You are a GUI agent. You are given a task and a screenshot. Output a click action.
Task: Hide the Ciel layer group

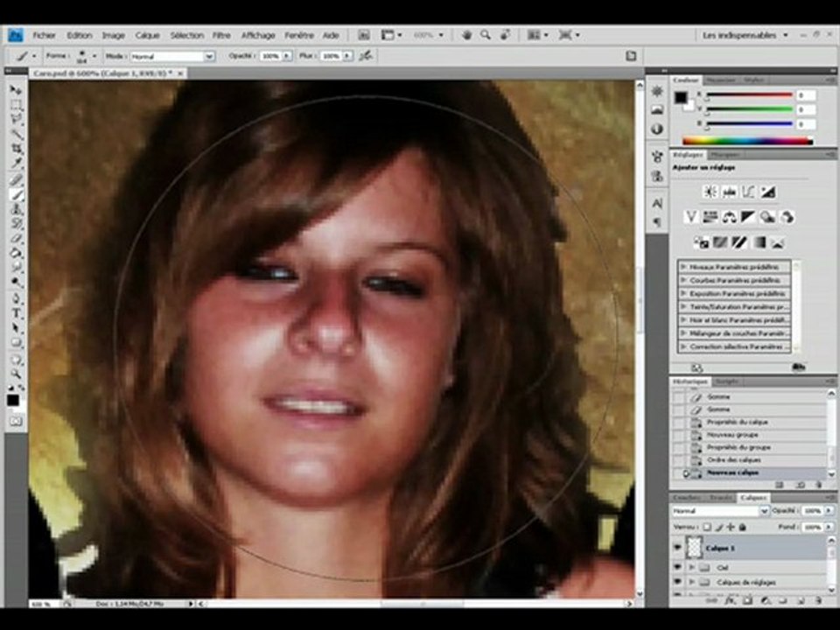[677, 567]
